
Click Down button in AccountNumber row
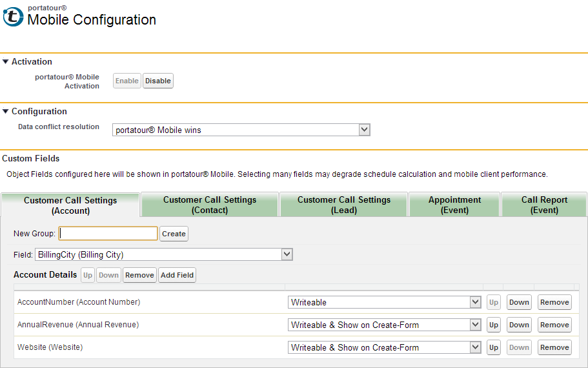click(x=519, y=302)
